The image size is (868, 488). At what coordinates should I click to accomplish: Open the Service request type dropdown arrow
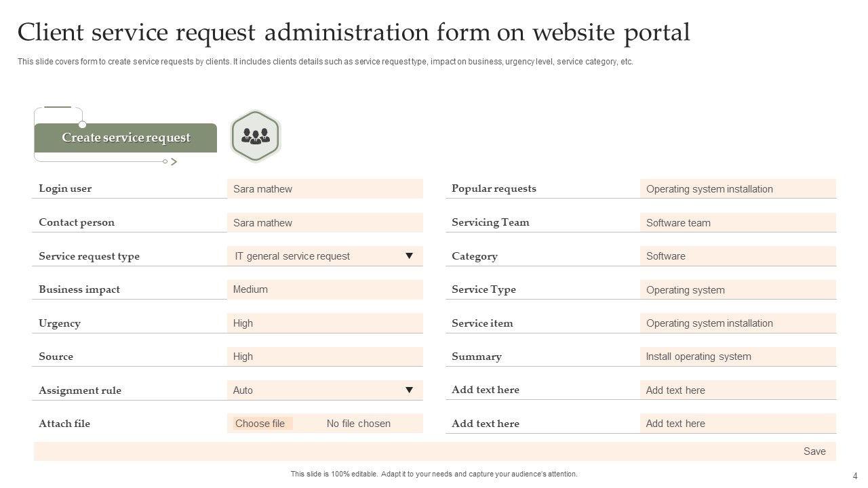[x=409, y=256]
